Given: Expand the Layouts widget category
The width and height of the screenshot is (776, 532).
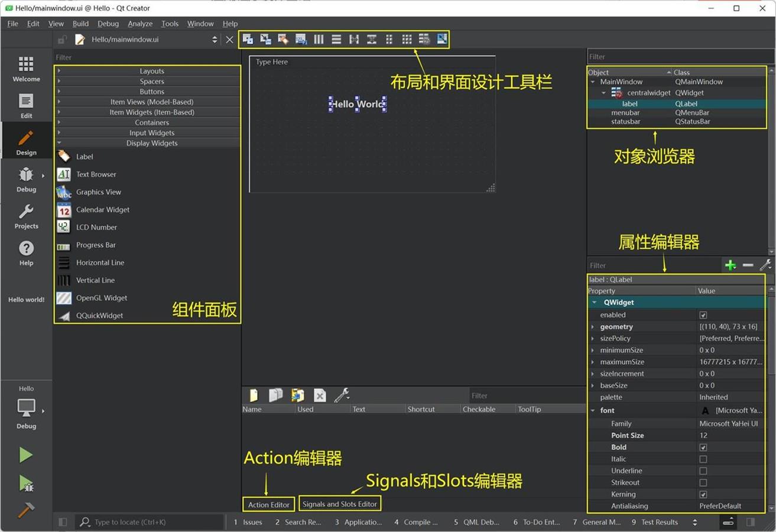Looking at the screenshot, I should [148, 71].
